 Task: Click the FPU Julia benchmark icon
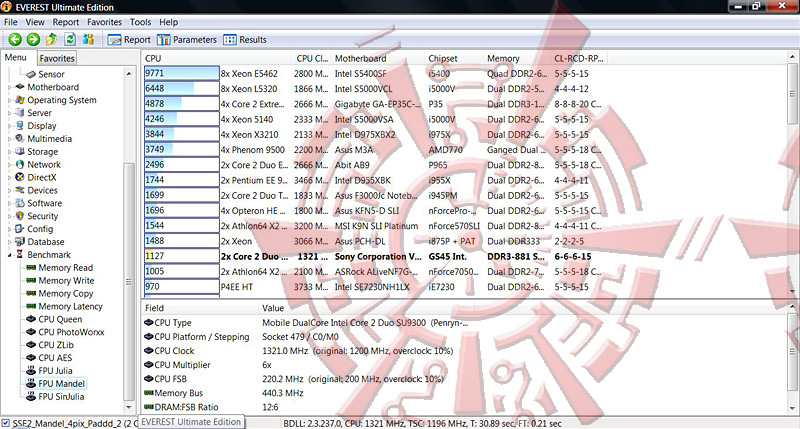[31, 370]
